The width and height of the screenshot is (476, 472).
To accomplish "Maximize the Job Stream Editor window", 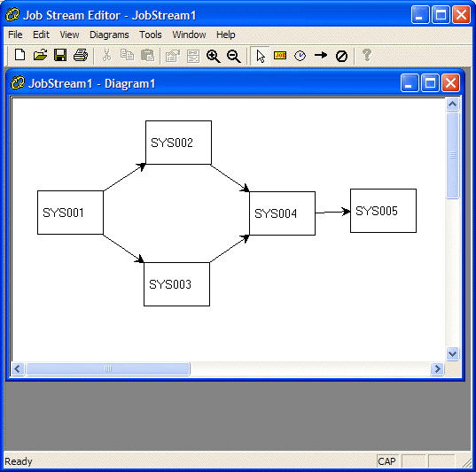I will [x=441, y=14].
